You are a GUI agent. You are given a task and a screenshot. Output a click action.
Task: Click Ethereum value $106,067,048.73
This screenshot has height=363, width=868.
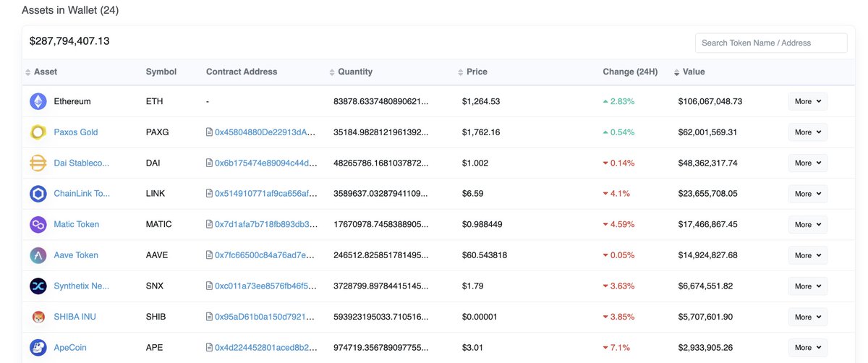point(710,101)
